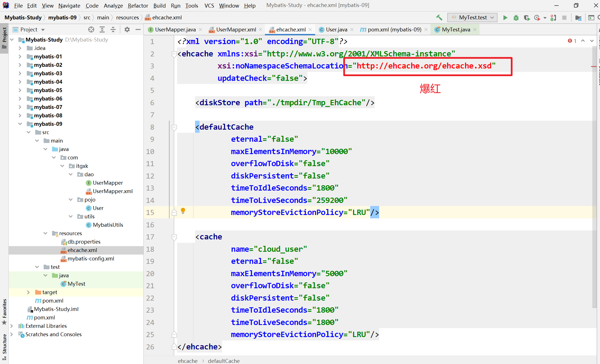Open Project panel settings gear
The height and width of the screenshot is (364, 600).
(127, 29)
